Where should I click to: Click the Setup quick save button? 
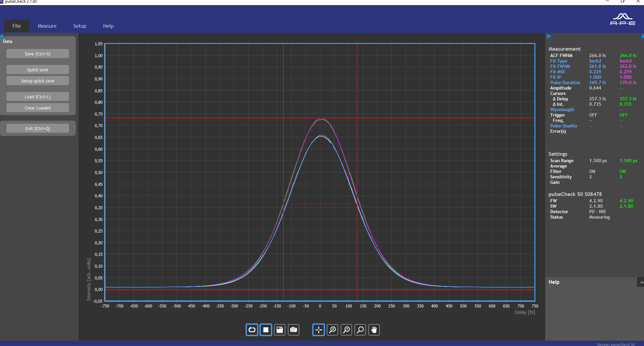[38, 81]
